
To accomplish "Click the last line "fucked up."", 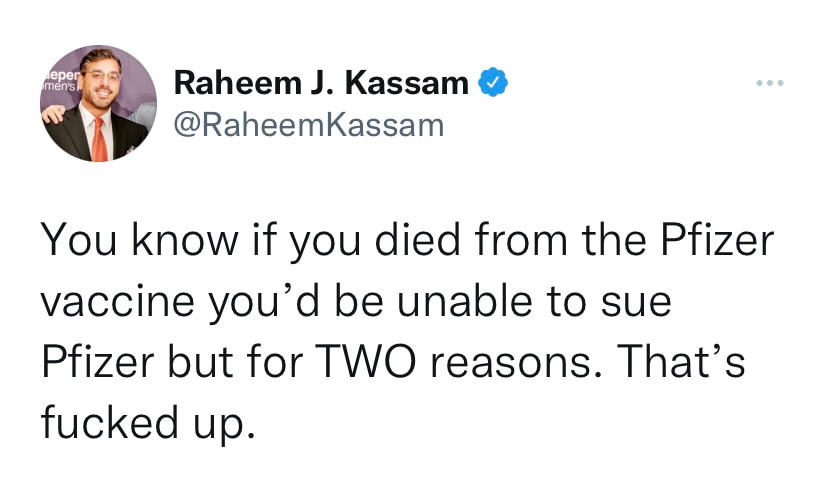I will coord(141,423).
